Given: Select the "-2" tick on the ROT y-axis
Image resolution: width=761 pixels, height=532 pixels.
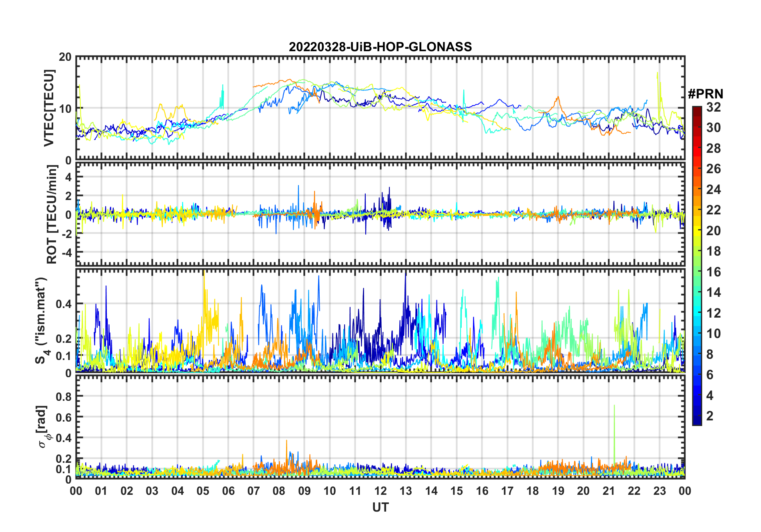Looking at the screenshot, I should point(66,234).
